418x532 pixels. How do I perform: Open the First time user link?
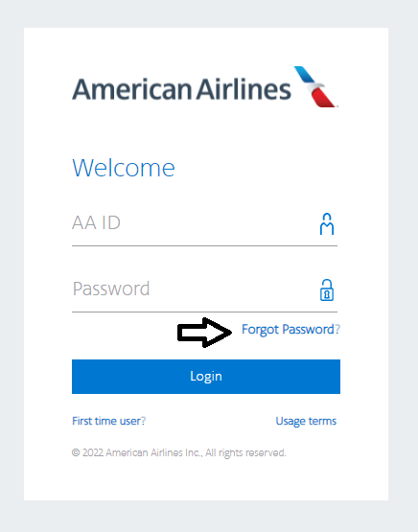coord(109,421)
